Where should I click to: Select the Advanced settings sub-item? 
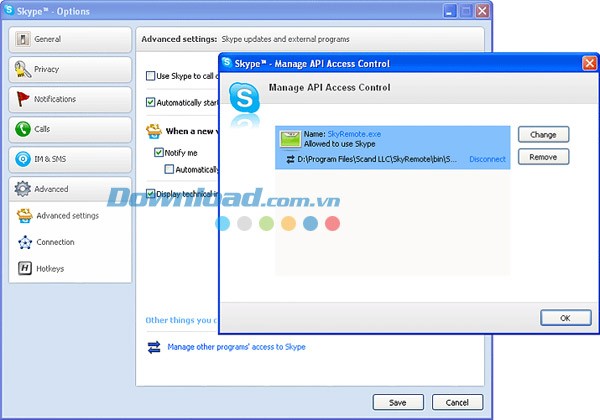[67, 215]
